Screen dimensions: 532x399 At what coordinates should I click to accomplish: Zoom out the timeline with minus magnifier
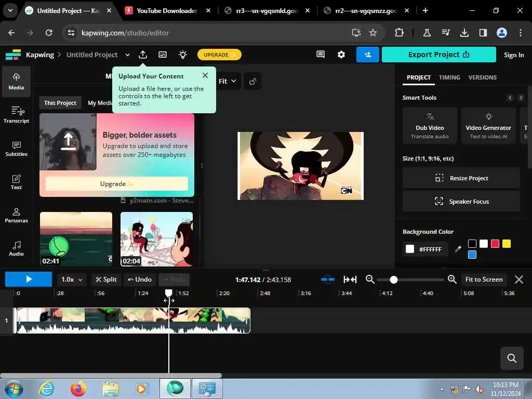click(370, 279)
